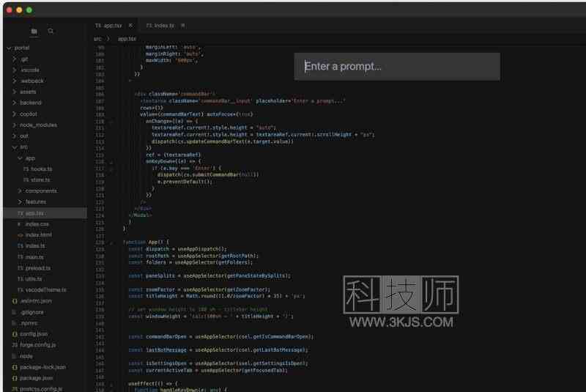Collapse the portal root folder
The image size is (586, 392).
[9, 48]
